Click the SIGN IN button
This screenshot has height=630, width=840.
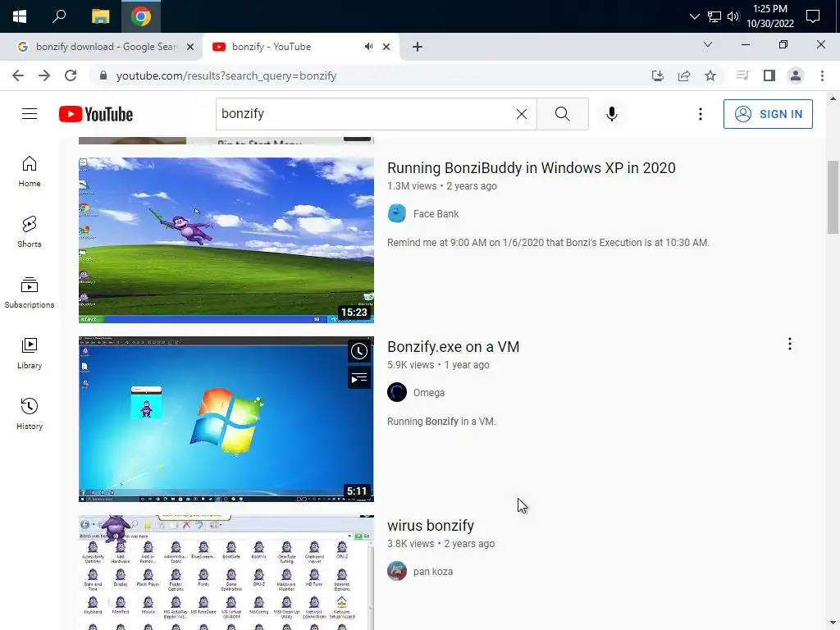click(768, 113)
